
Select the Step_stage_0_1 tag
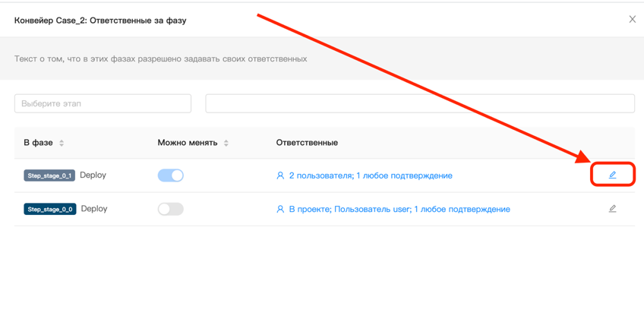point(49,175)
